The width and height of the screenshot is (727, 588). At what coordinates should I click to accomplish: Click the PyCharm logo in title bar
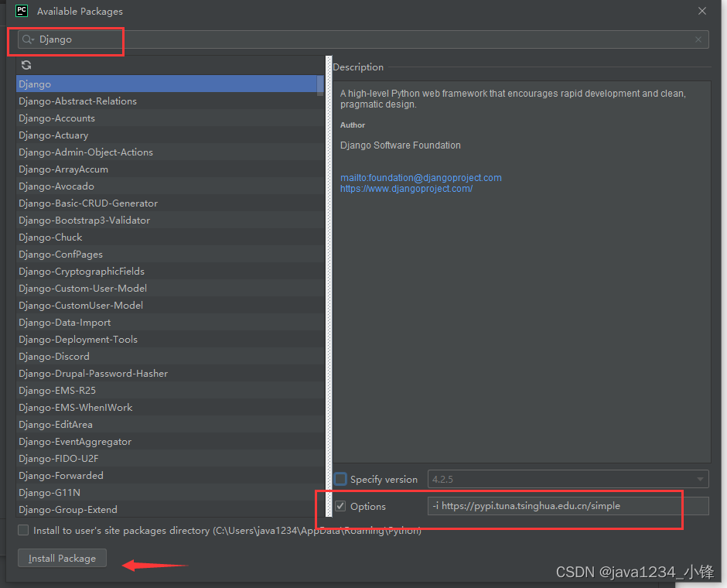[22, 11]
